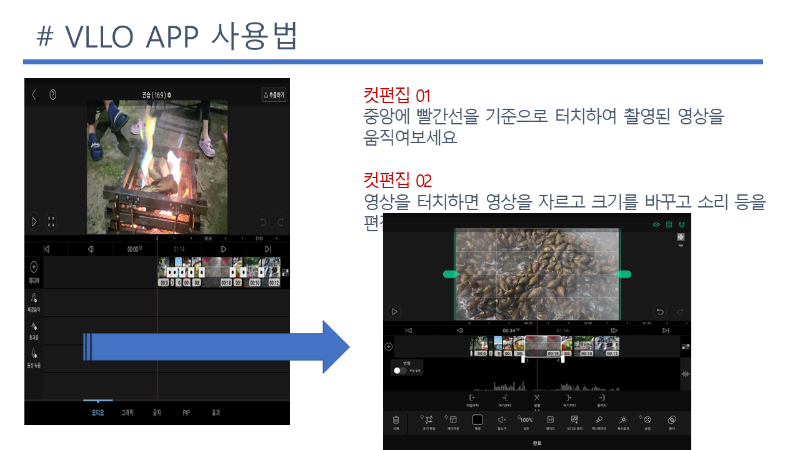Toggle the green magnet snap icon
800x450 pixels.
coord(682,225)
